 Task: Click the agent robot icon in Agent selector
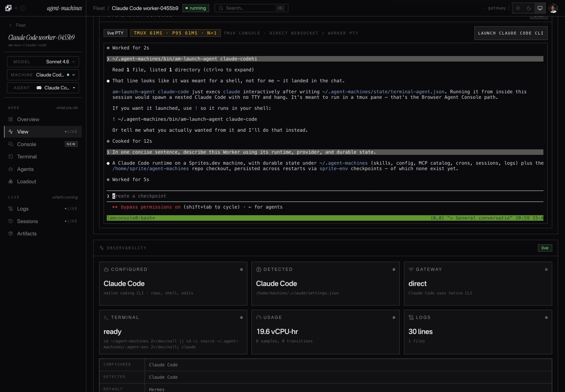pyautogui.click(x=39, y=88)
